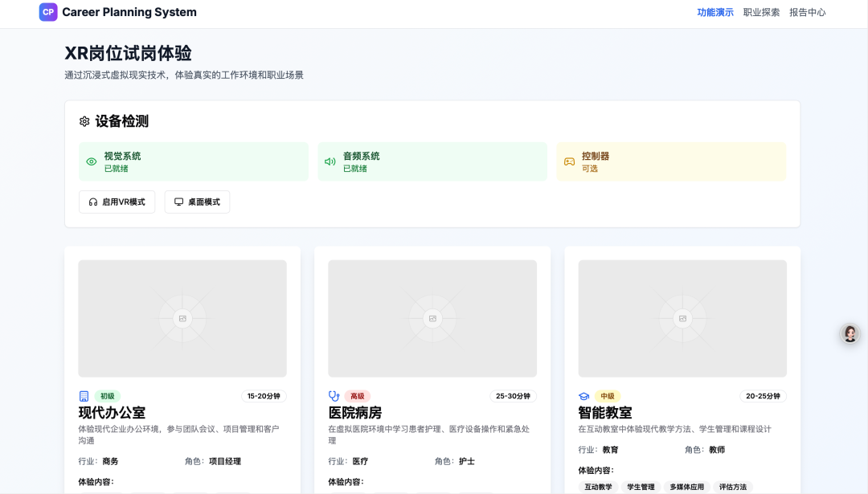Click the CP logo icon
Image resolution: width=868 pixels, height=494 pixels.
pyautogui.click(x=48, y=12)
